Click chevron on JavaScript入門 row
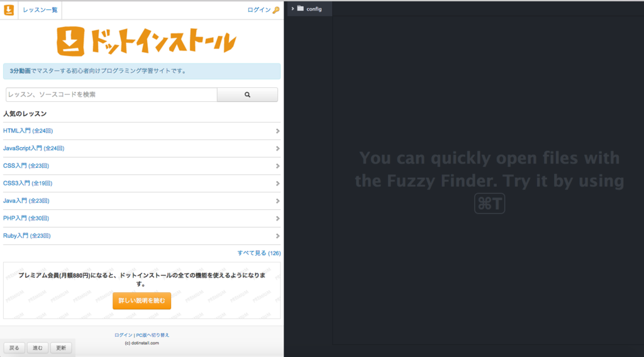Screen dimensions: 644x357 click(277, 148)
